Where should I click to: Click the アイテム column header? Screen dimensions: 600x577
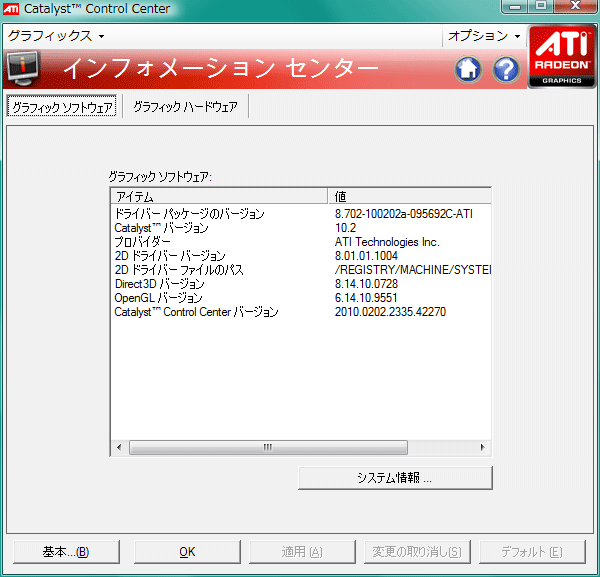(x=219, y=196)
